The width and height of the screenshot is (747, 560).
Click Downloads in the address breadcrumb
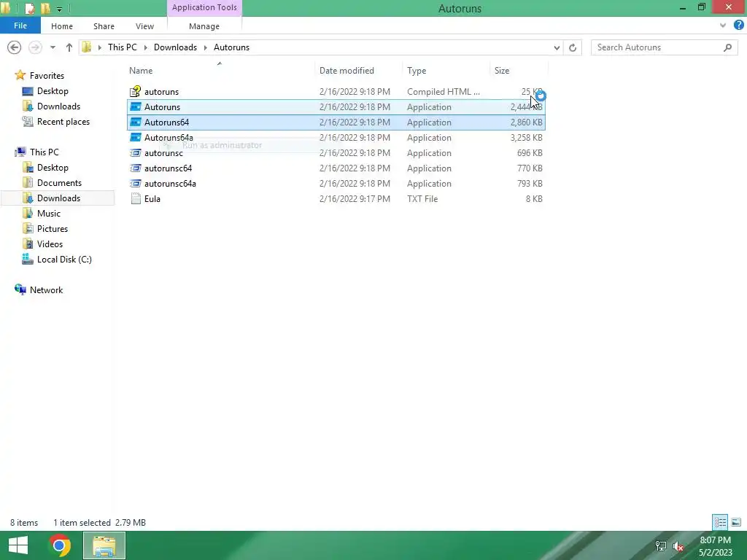pos(175,47)
